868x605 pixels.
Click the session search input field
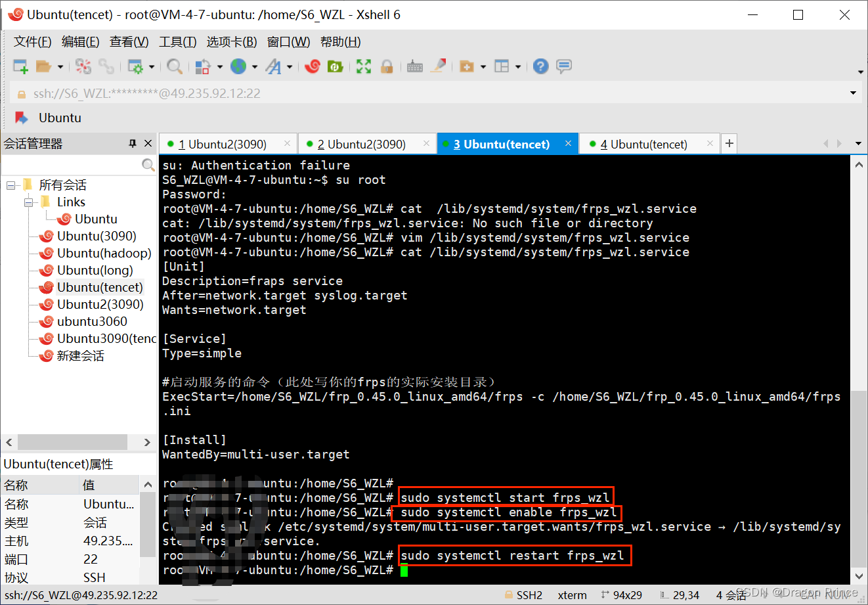(x=72, y=165)
